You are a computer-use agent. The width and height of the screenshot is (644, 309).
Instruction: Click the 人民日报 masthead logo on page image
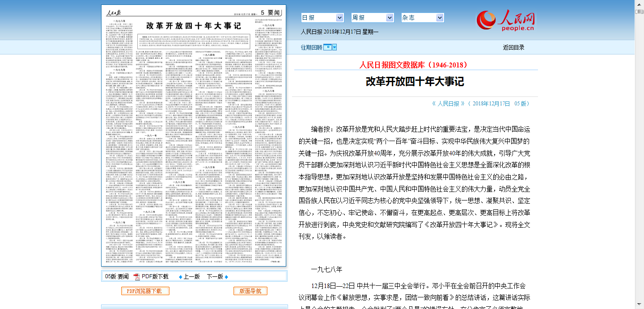[115, 13]
